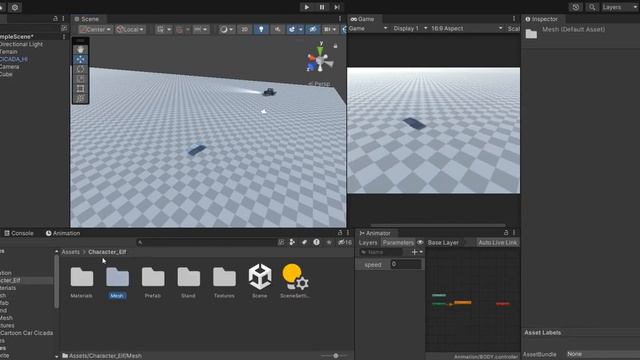Open the Game panel three-dot menu
The width and height of the screenshot is (640, 360).
click(x=514, y=19)
